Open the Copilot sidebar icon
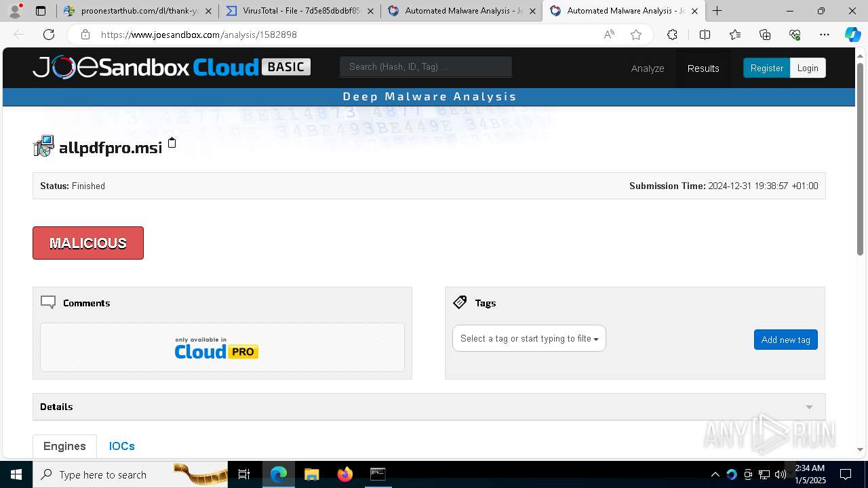The width and height of the screenshot is (868, 488). click(x=852, y=35)
